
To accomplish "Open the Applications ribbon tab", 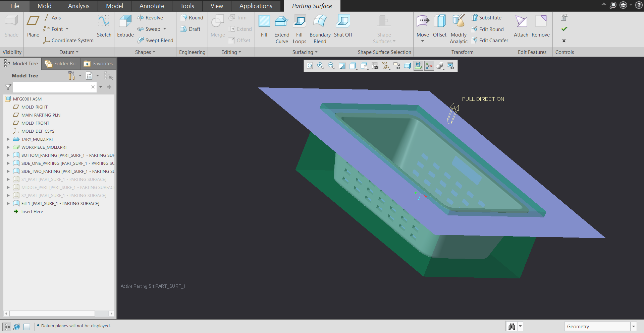I will point(256,6).
